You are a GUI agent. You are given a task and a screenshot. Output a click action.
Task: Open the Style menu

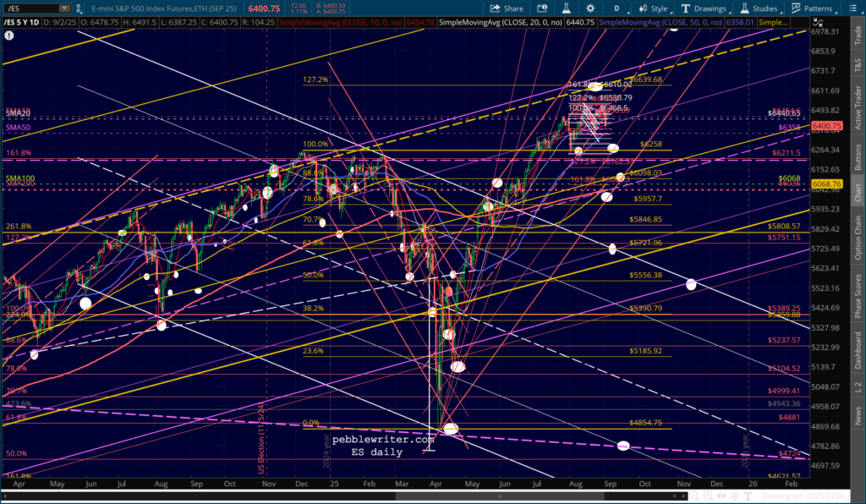click(655, 8)
